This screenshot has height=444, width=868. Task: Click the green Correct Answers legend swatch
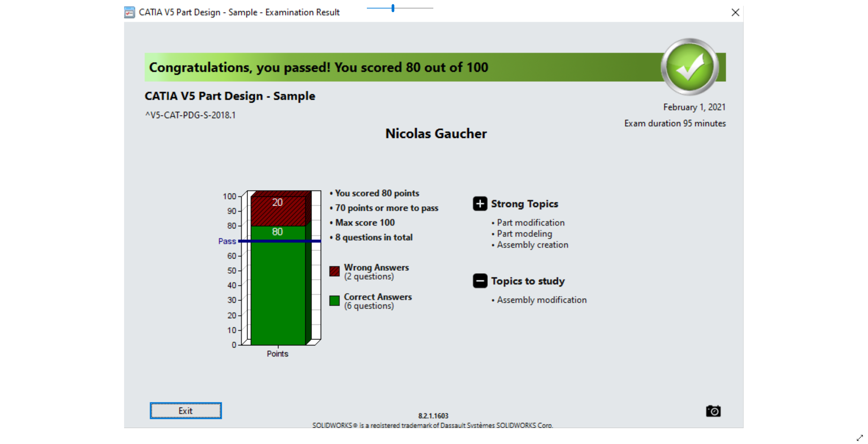click(x=334, y=300)
